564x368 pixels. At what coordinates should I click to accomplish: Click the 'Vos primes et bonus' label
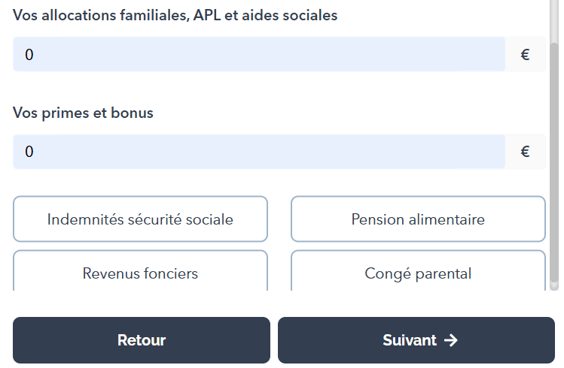click(x=83, y=113)
